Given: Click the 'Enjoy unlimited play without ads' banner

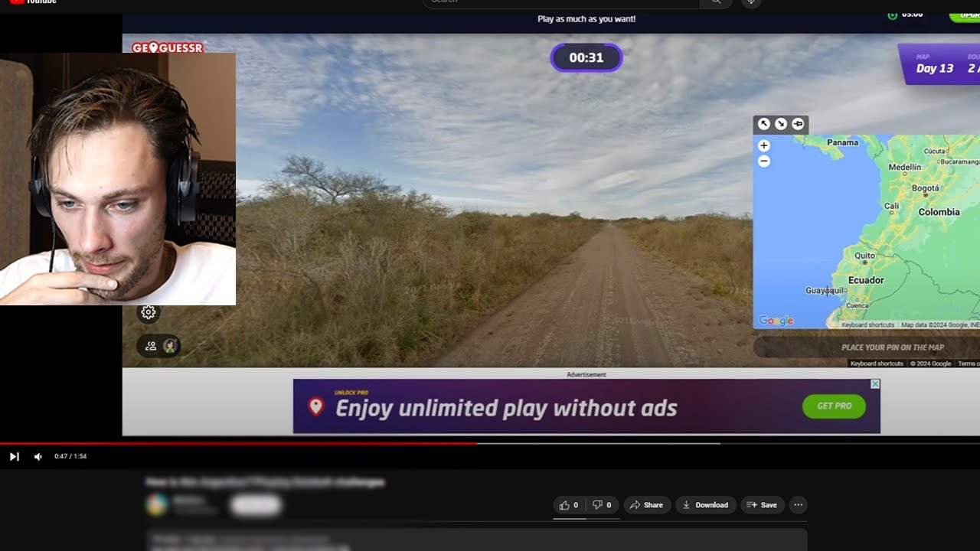Looking at the screenshot, I should click(586, 406).
